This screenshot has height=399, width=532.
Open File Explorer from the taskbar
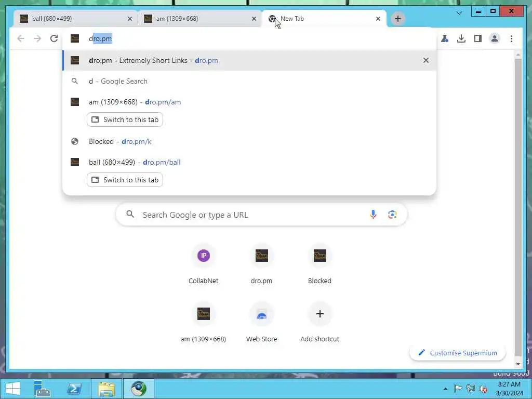[107, 389]
